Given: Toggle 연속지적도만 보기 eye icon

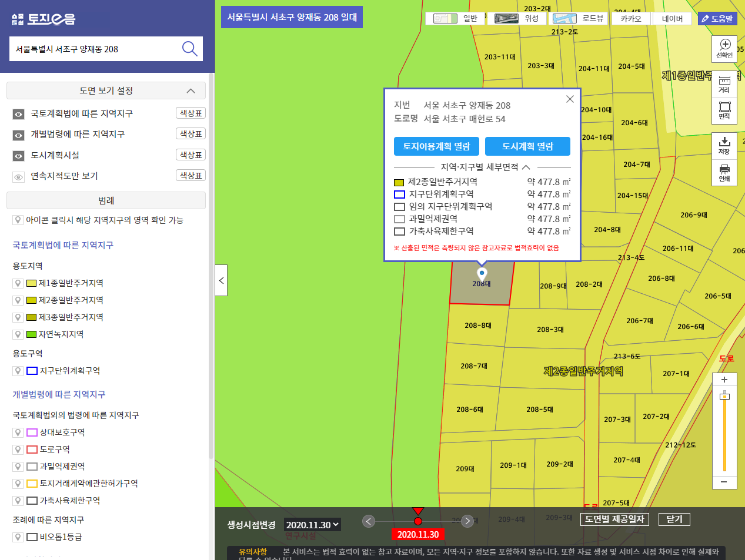Looking at the screenshot, I should 19,176.
